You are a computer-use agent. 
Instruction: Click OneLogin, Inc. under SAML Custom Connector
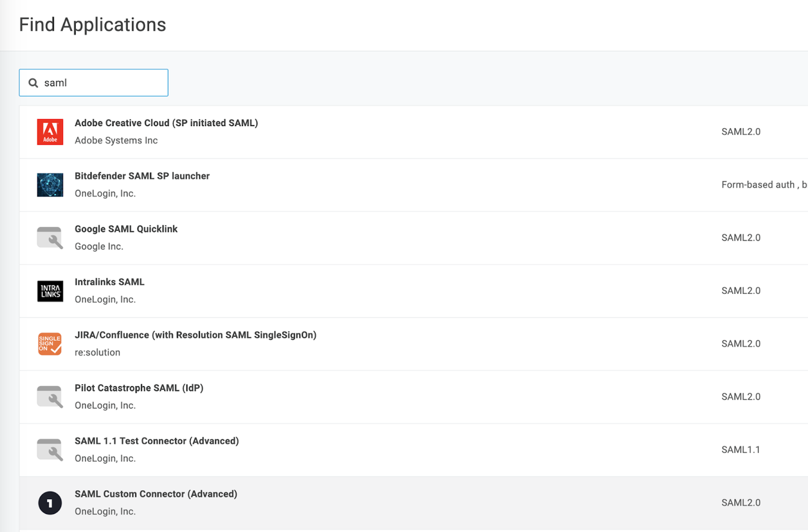pyautogui.click(x=105, y=511)
